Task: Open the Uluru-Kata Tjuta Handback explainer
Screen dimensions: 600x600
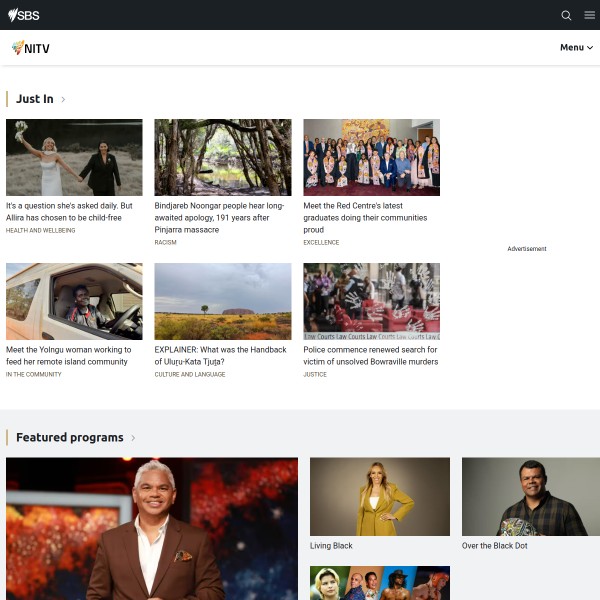Action: tap(222, 356)
